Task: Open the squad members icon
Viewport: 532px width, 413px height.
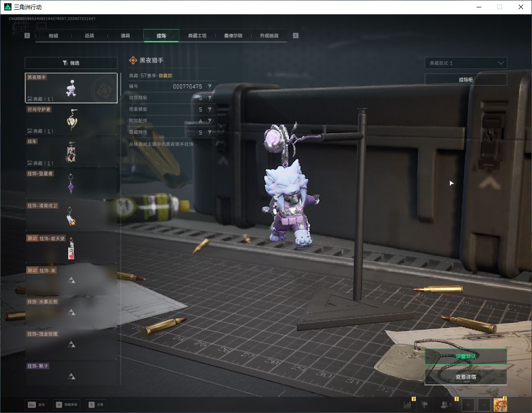Action: pos(445,405)
